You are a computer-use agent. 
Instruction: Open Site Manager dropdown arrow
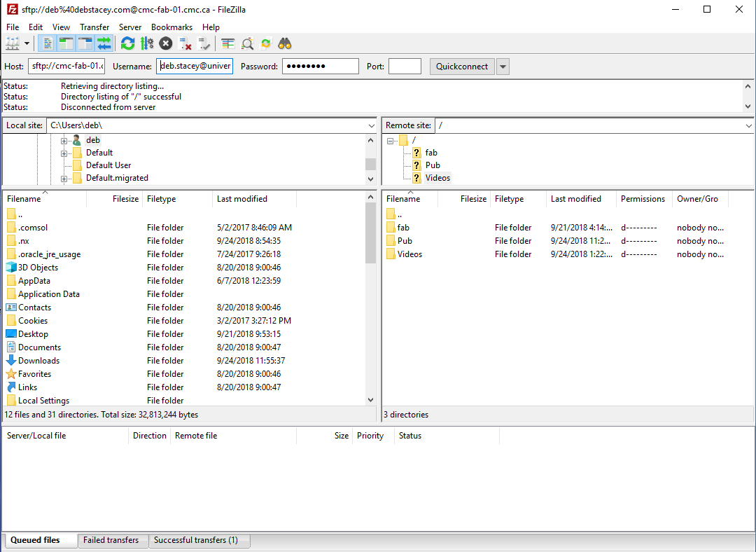click(x=27, y=44)
